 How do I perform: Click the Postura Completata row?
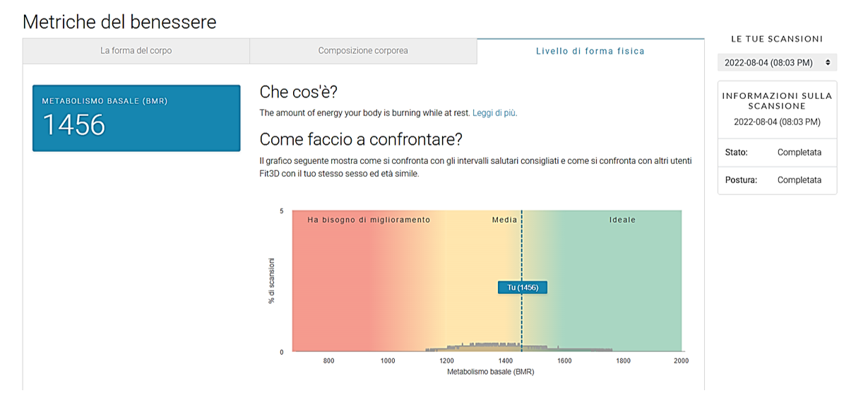[777, 180]
